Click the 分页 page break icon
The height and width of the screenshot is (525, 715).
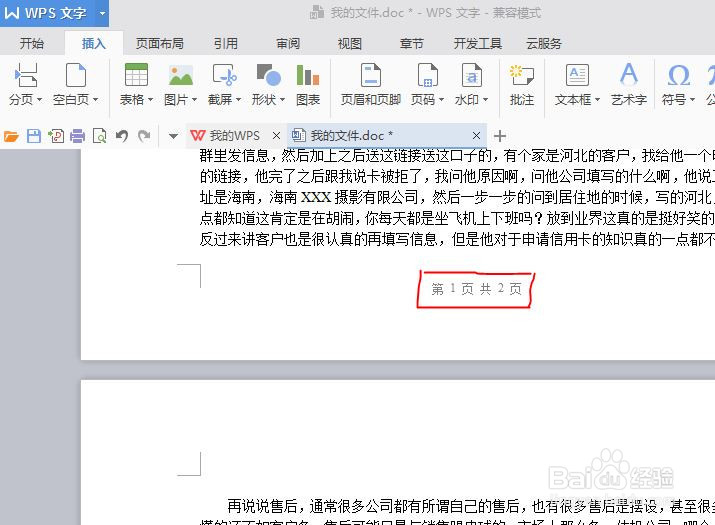tap(26, 75)
